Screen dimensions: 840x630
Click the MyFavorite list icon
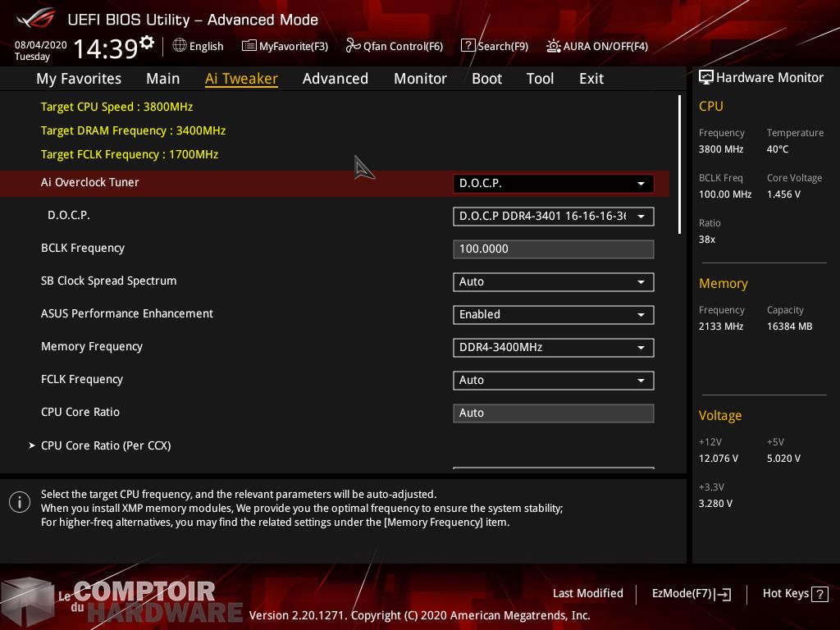point(249,46)
